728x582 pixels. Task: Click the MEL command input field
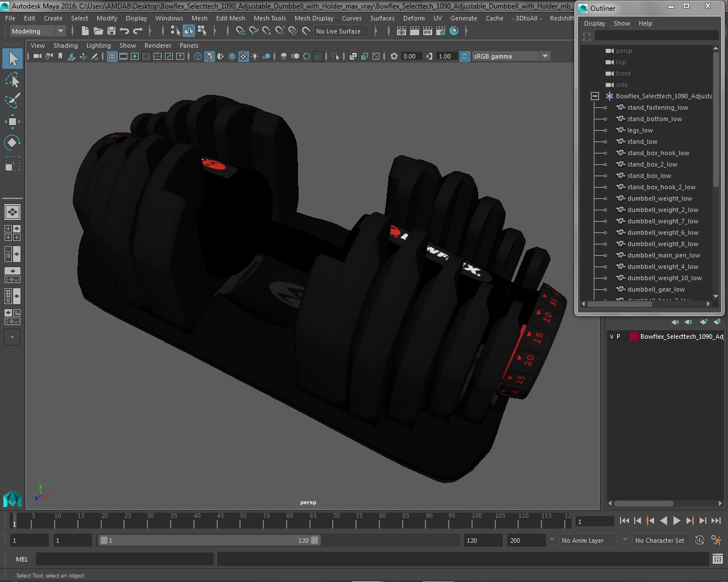tap(125, 559)
